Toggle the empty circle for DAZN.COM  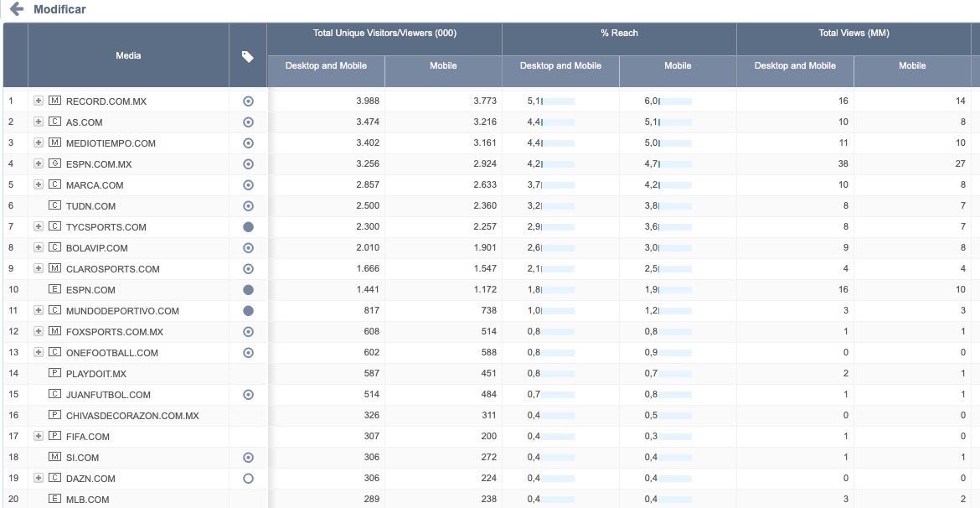pyautogui.click(x=248, y=479)
